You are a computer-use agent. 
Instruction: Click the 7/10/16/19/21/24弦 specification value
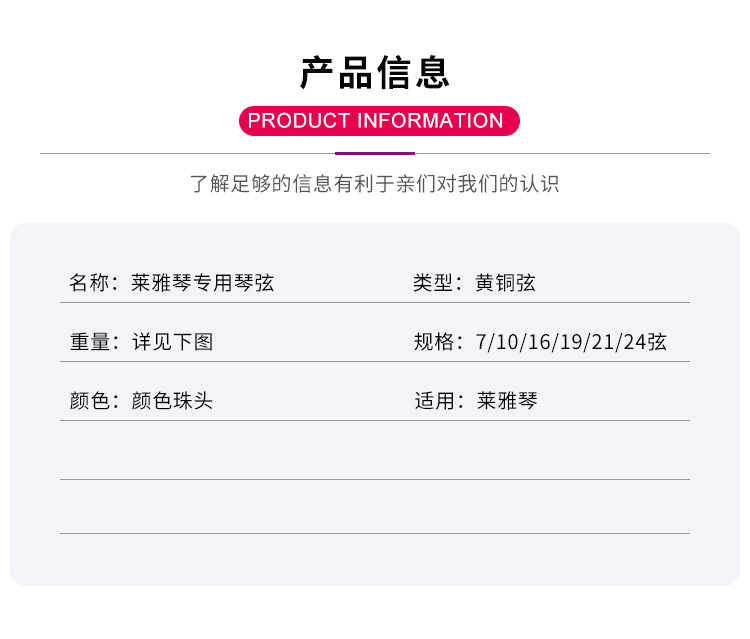[572, 342]
